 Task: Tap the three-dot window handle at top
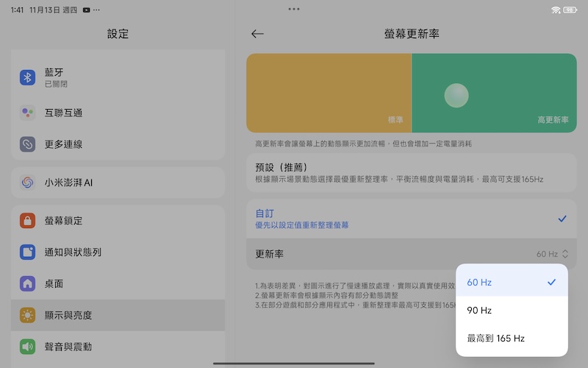pyautogui.click(x=294, y=9)
